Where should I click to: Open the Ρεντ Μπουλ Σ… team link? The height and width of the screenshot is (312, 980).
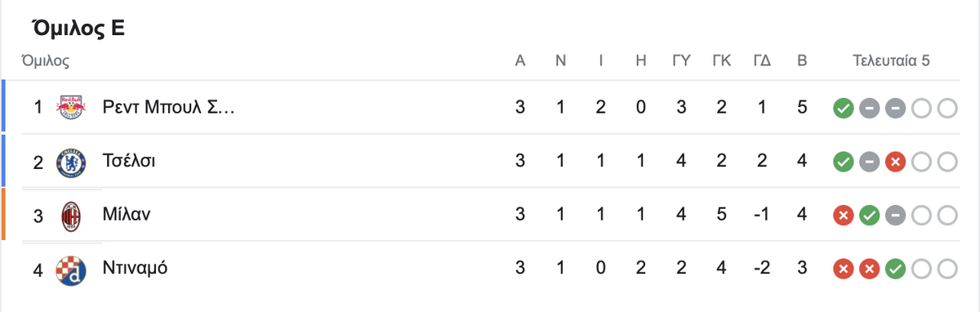168,107
